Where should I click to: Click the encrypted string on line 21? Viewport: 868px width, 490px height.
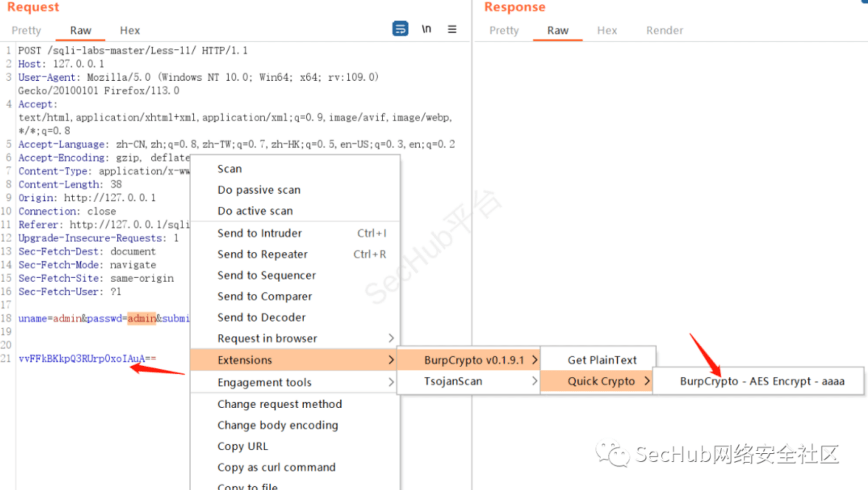(87, 359)
